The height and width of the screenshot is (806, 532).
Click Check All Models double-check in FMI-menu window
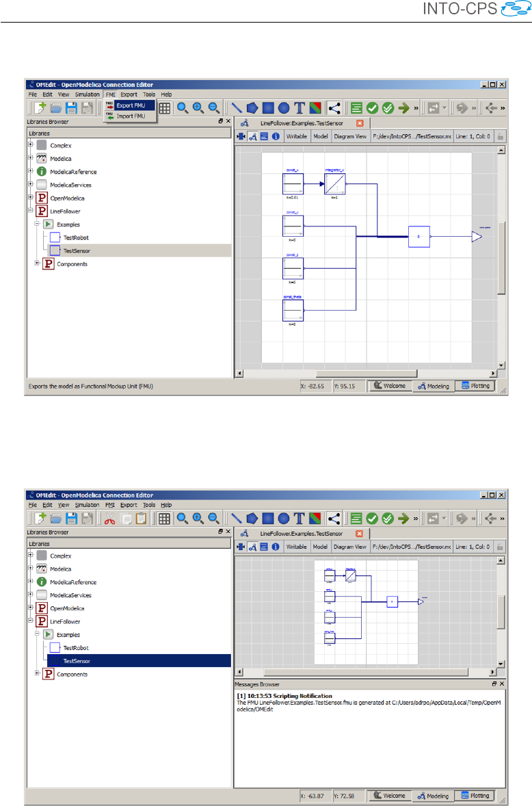pos(388,108)
